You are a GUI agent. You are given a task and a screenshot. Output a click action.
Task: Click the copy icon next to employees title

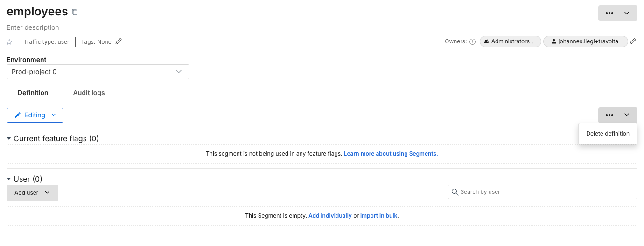point(75,13)
